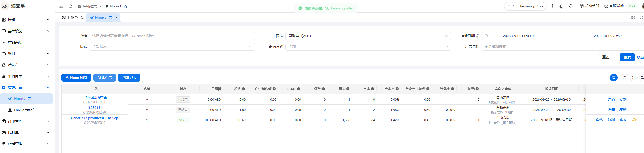
Task: Click the 曝光 column help icon
Action: coord(348,89)
